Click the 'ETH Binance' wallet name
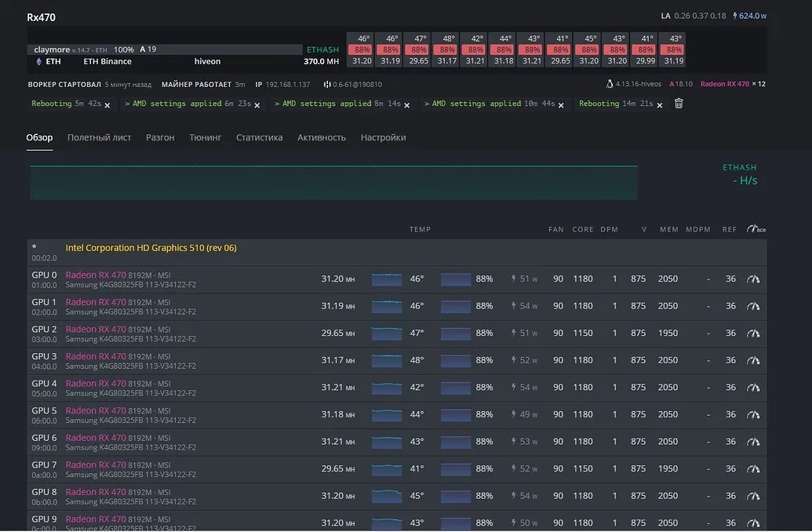 107,62
